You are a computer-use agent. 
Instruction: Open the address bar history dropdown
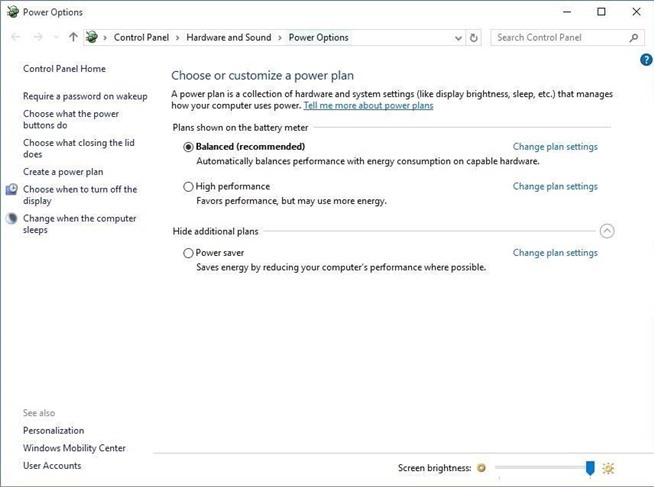(x=458, y=38)
